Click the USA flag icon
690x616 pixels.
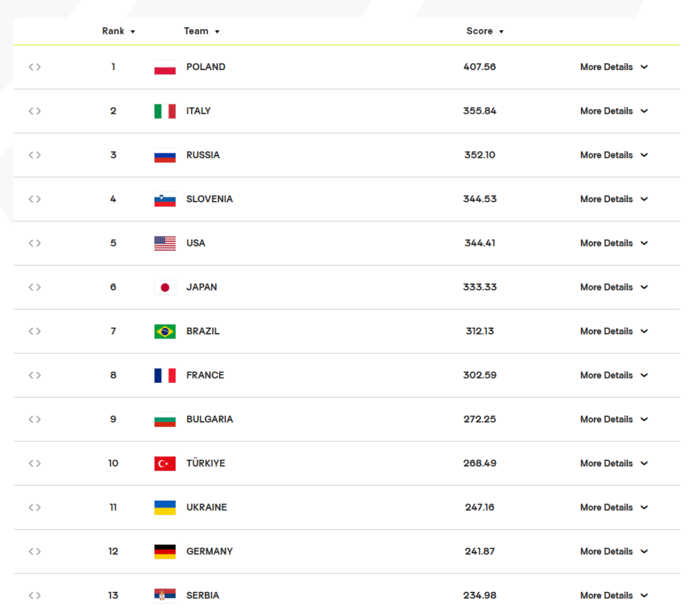[165, 243]
